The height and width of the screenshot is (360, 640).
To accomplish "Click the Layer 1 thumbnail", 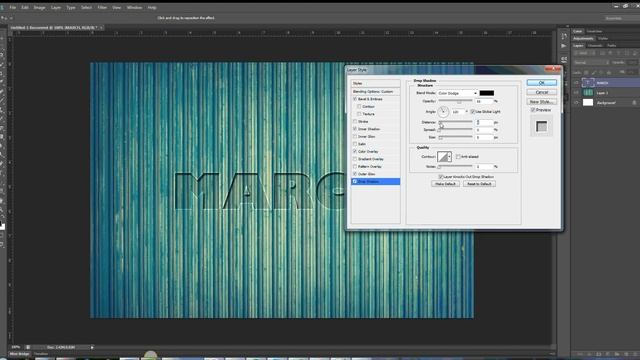I will click(588, 93).
